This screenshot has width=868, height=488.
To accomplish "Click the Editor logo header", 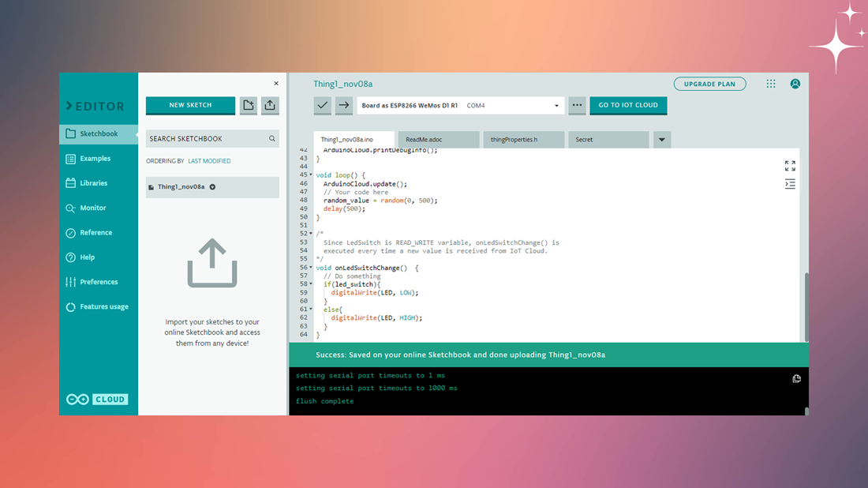I will (x=95, y=106).
